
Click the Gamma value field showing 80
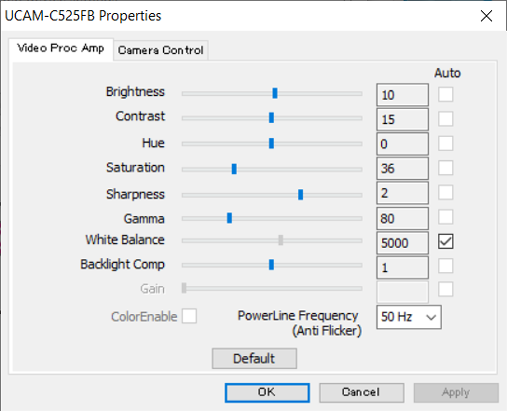click(x=402, y=219)
